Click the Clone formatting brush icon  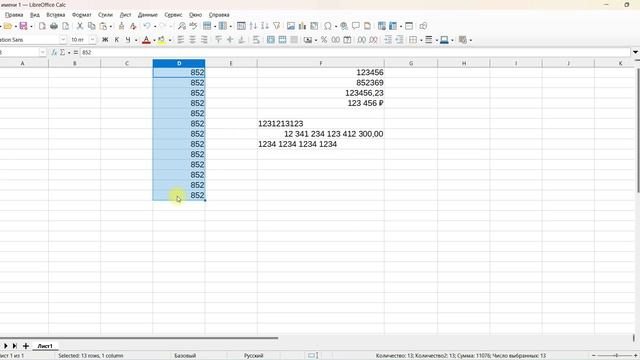[x=121, y=26]
